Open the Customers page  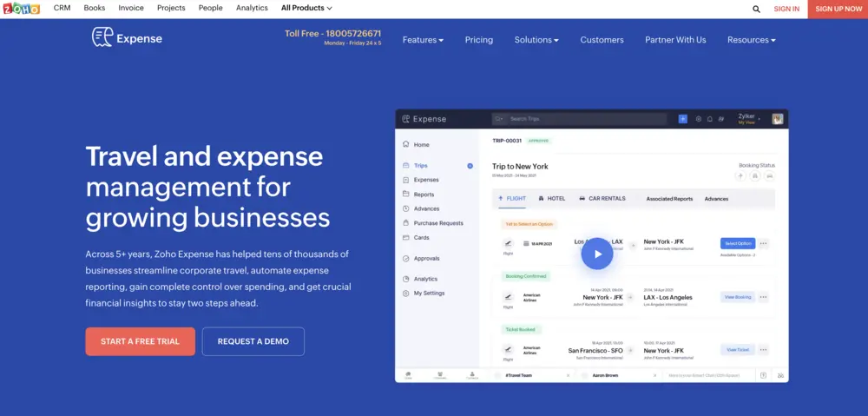pos(602,40)
